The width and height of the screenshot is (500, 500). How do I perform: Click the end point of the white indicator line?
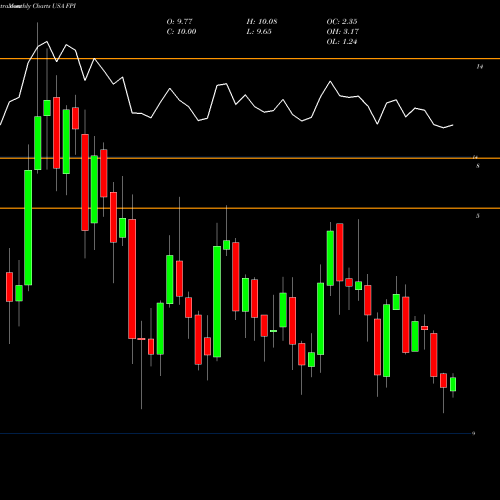[x=453, y=125]
